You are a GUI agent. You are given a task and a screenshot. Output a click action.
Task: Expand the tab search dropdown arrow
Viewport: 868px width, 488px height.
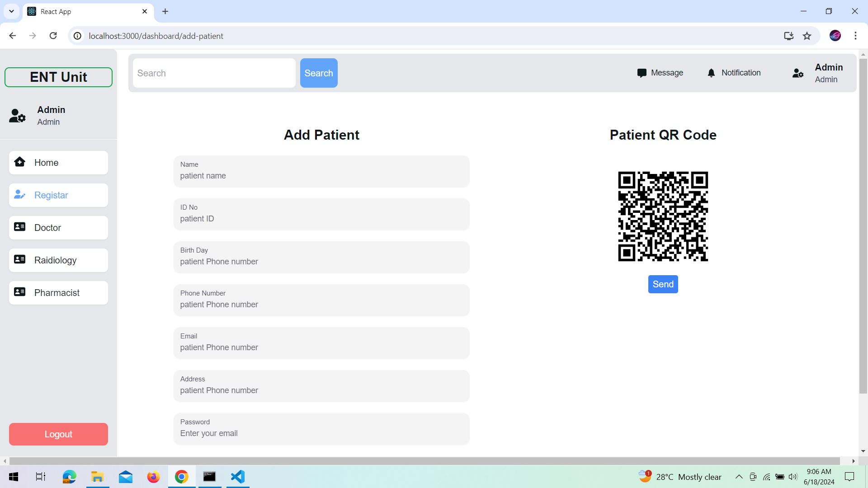pyautogui.click(x=11, y=11)
